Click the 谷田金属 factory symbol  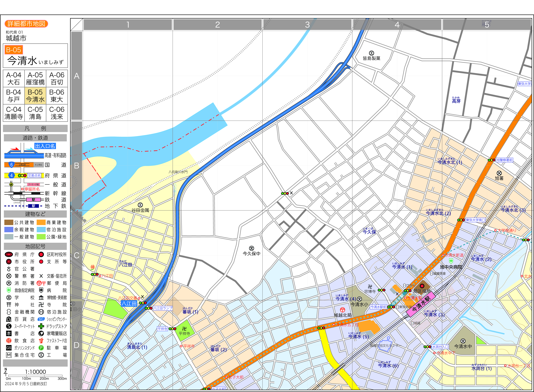tap(140, 205)
